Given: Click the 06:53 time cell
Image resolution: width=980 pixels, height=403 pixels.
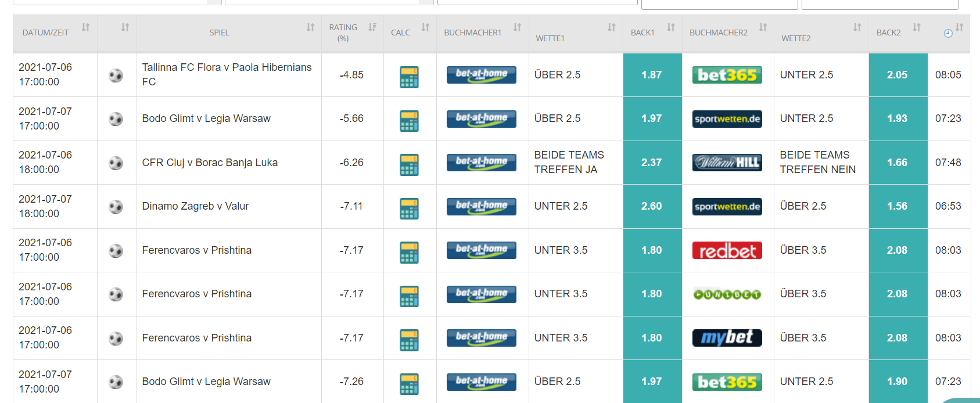Looking at the screenshot, I should pyautogui.click(x=948, y=206).
